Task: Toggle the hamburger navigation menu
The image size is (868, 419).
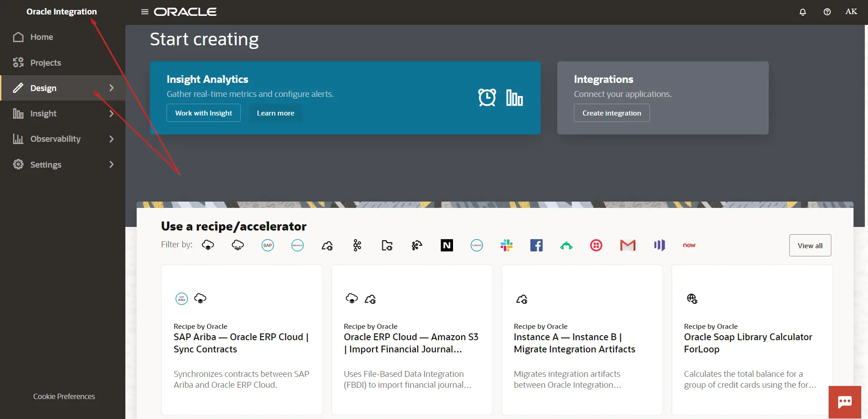Action: coord(145,12)
